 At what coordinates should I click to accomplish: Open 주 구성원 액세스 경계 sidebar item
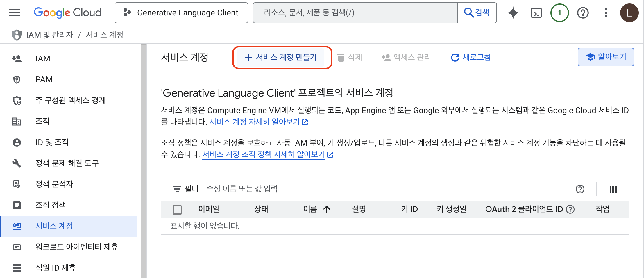click(x=69, y=100)
